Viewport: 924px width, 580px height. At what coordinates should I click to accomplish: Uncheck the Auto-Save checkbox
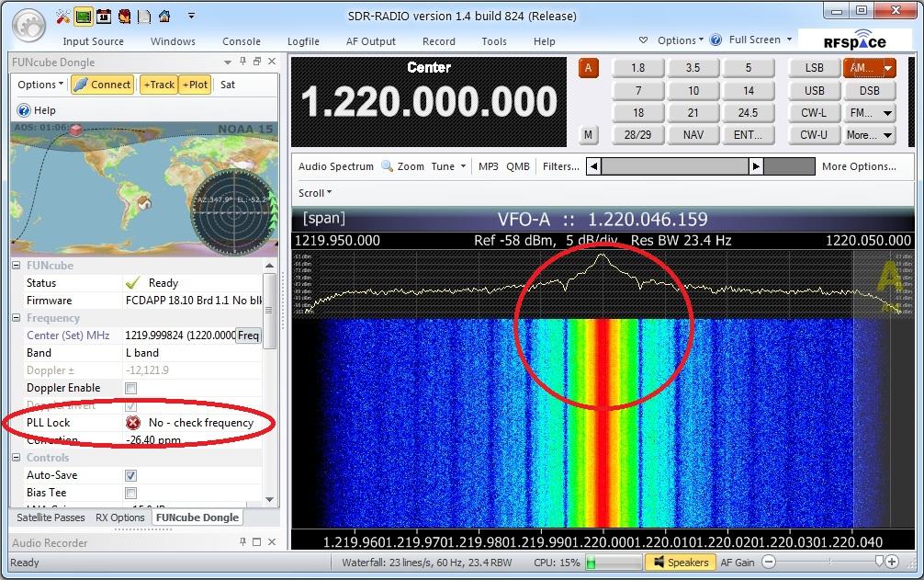pos(130,475)
